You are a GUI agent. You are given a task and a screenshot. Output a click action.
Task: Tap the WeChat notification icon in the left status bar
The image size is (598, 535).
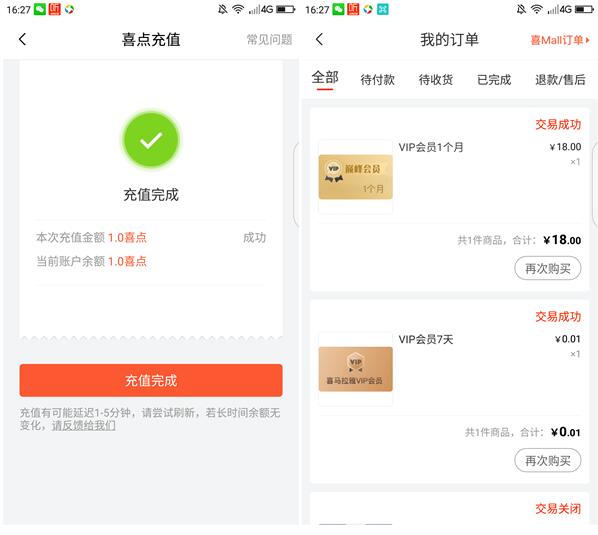(x=40, y=9)
